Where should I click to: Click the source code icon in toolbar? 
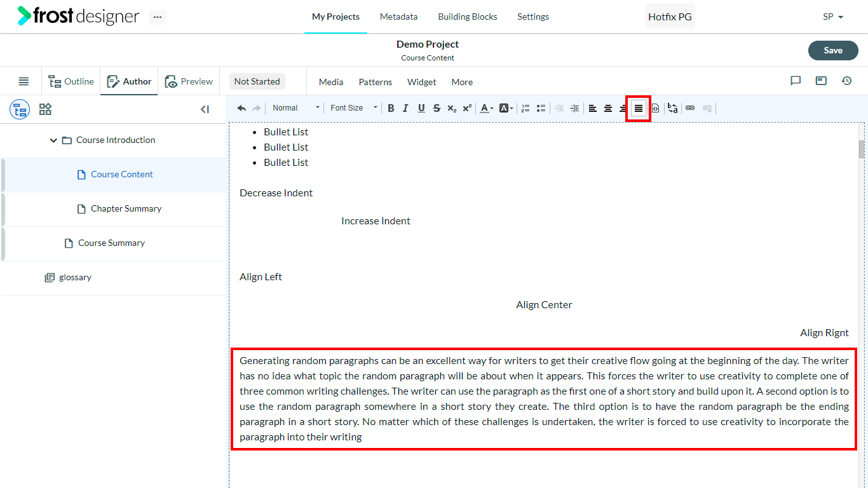tap(656, 108)
